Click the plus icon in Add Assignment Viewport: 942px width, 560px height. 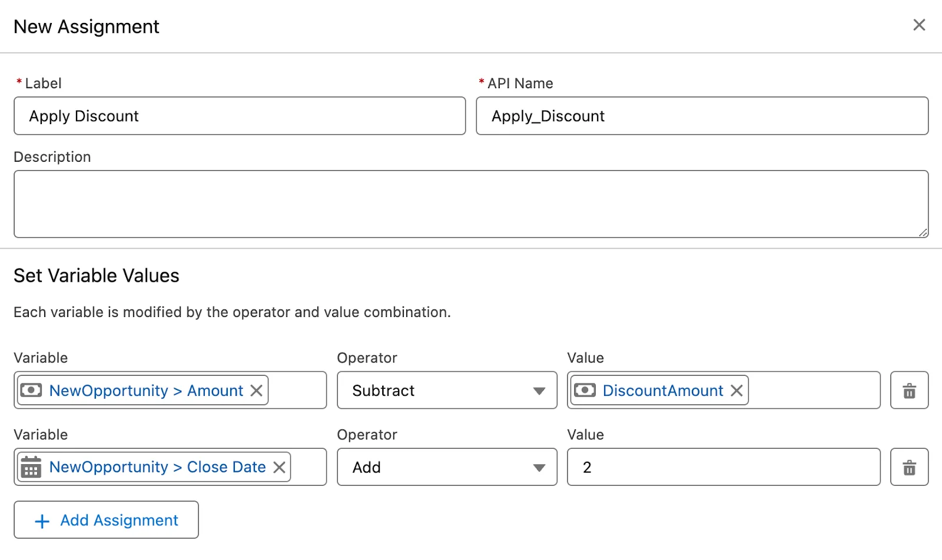coord(42,521)
